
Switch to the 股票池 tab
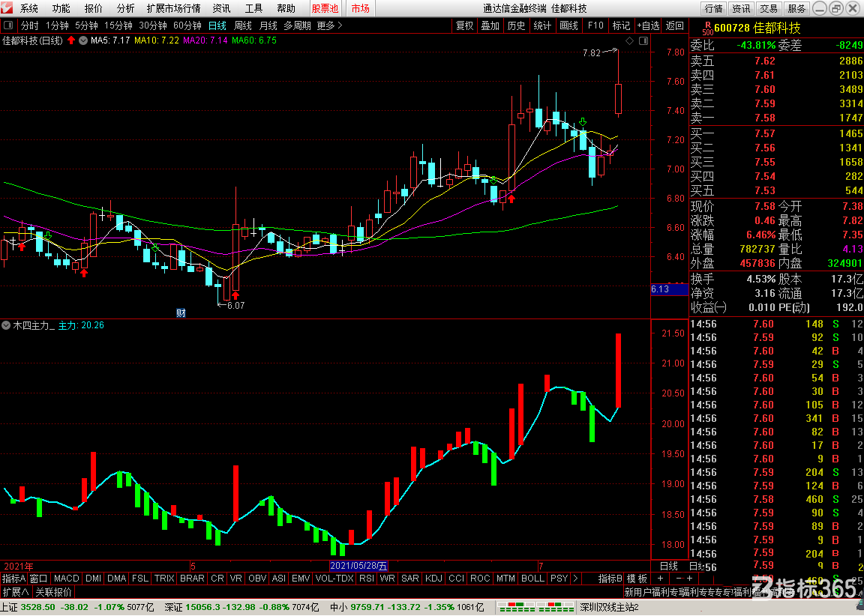pyautogui.click(x=325, y=8)
